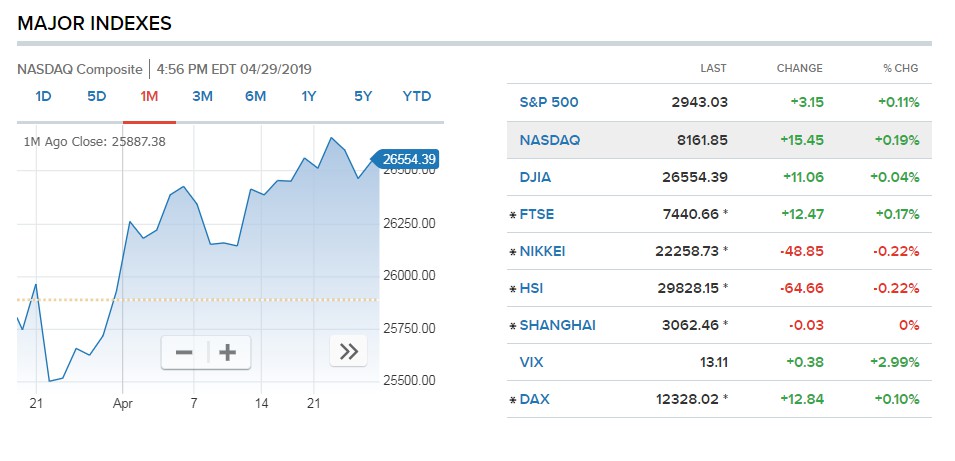View the YTD chart range
This screenshot has height=461, width=955.
coord(416,96)
